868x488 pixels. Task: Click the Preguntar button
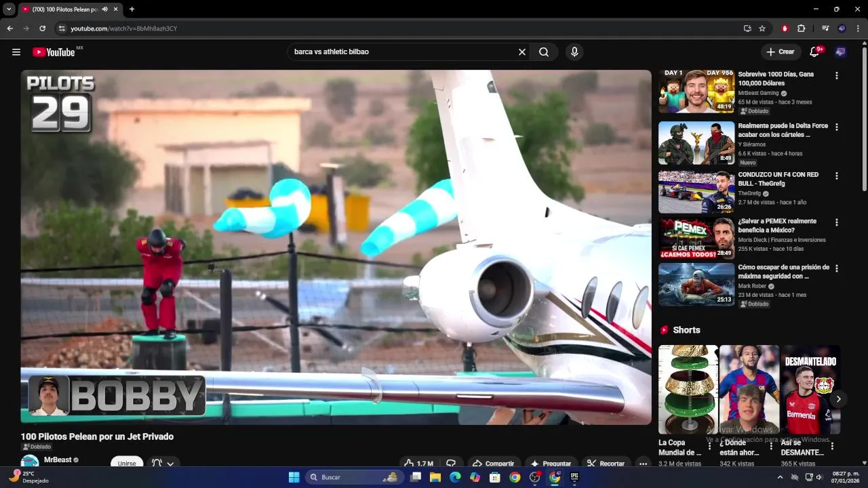click(551, 464)
